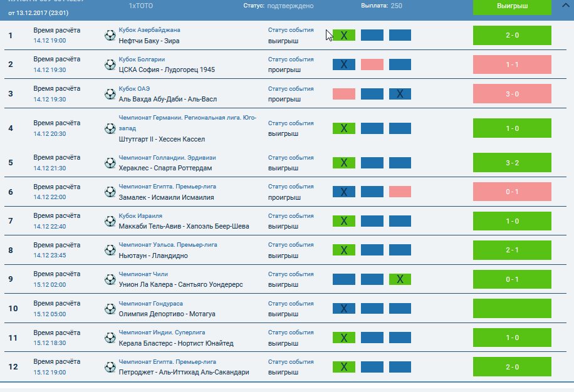The image size is (574, 392).
Task: Click the проигрыш status in Замалек row
Action: [284, 197]
